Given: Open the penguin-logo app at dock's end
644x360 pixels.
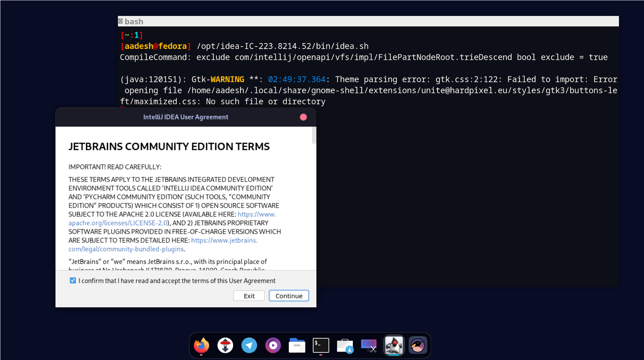Looking at the screenshot, I should tap(418, 345).
